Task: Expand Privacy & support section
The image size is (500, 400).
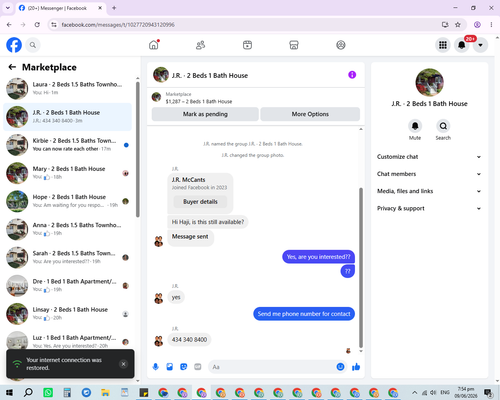Action: pyautogui.click(x=429, y=209)
